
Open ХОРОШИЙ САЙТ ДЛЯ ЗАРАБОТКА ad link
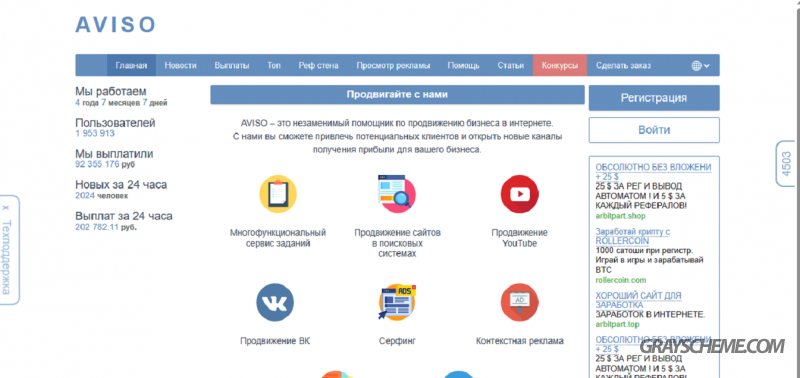point(638,300)
